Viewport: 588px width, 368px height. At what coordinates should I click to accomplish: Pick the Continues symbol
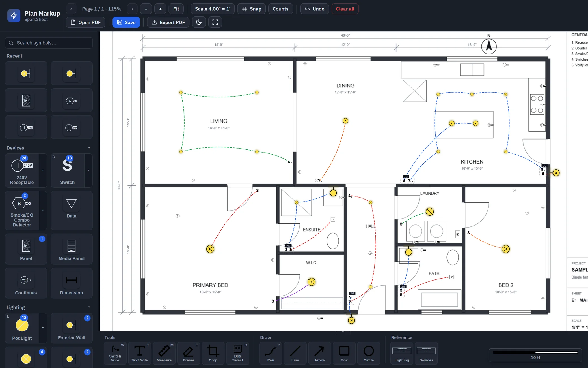(x=26, y=283)
